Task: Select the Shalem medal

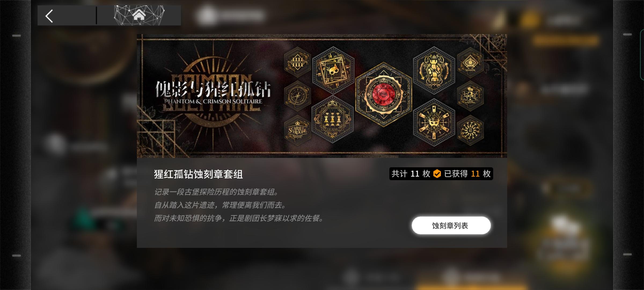Action: pyautogui.click(x=470, y=62)
